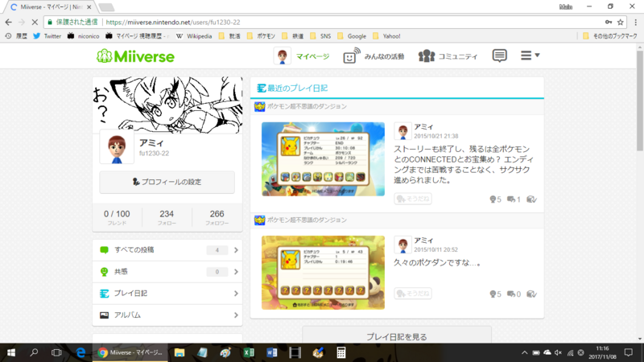Click the green post bubble icon
The width and height of the screenshot is (644, 362).
[105, 250]
